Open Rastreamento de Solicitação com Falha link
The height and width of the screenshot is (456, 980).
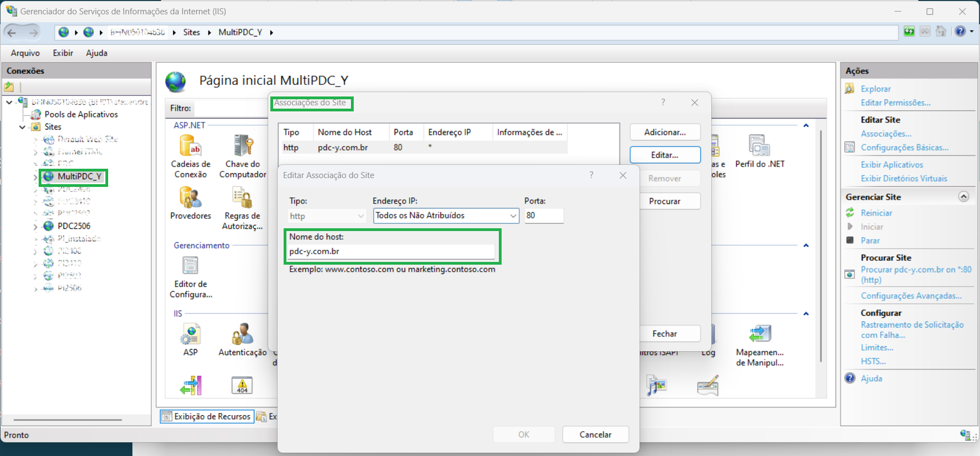(x=912, y=330)
